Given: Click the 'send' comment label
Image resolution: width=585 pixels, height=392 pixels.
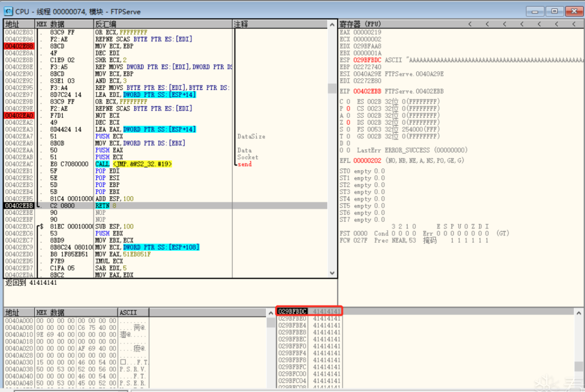Looking at the screenshot, I should click(245, 164).
